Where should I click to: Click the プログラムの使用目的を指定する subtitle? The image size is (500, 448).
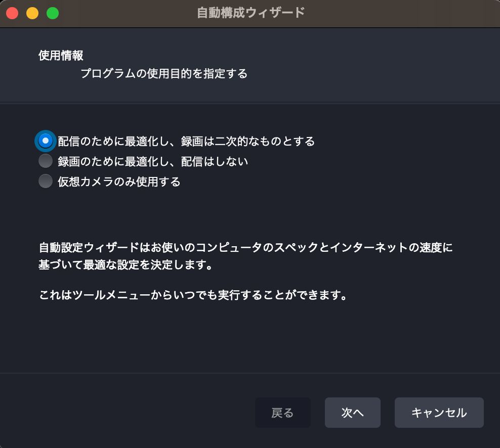(x=164, y=74)
